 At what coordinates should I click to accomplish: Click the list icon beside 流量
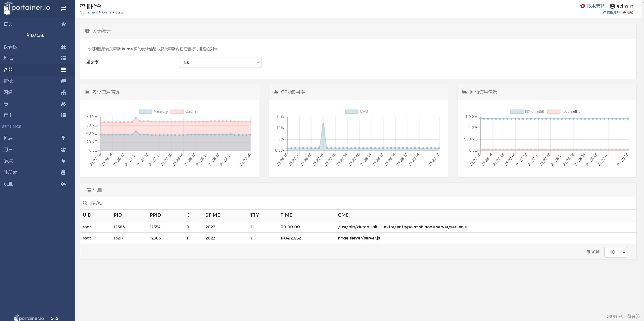(x=89, y=190)
